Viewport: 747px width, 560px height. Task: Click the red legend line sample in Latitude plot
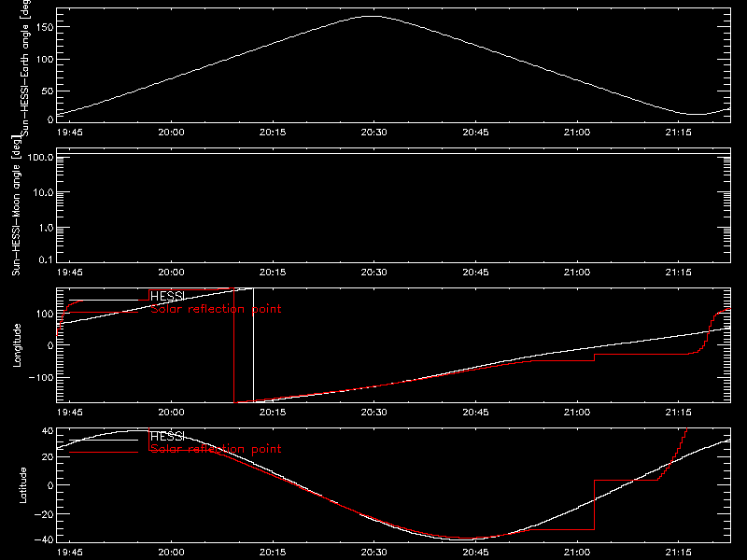tap(104, 453)
